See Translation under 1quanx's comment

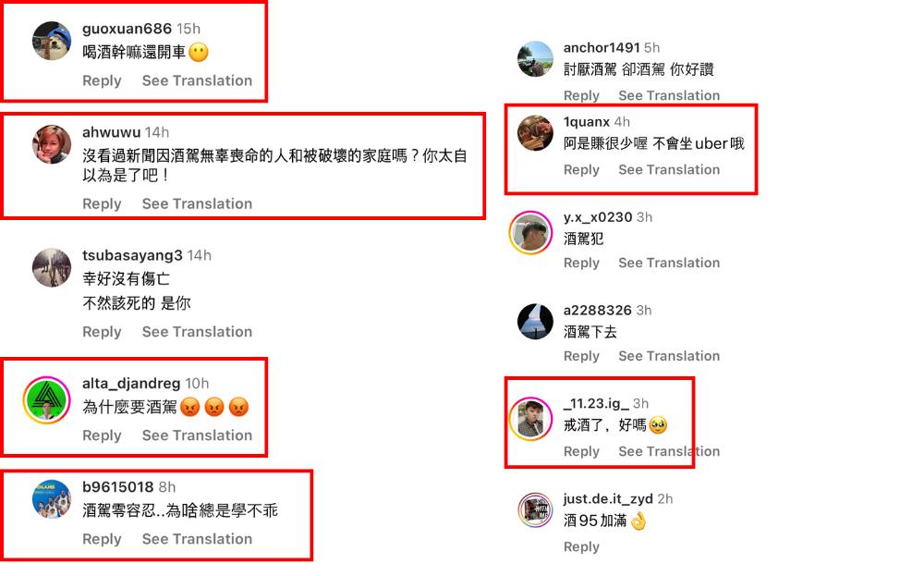tap(669, 170)
